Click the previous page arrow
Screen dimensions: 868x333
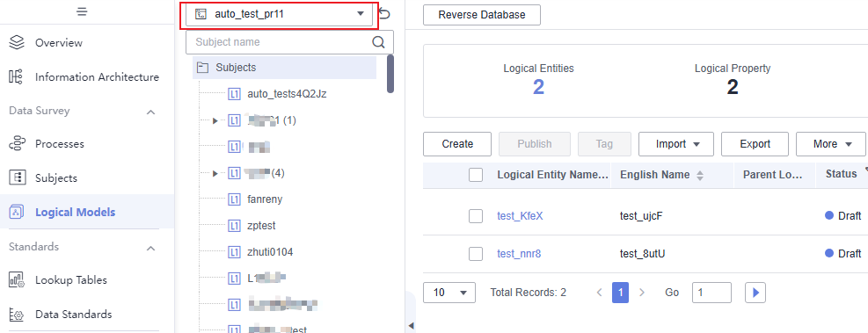tap(599, 292)
